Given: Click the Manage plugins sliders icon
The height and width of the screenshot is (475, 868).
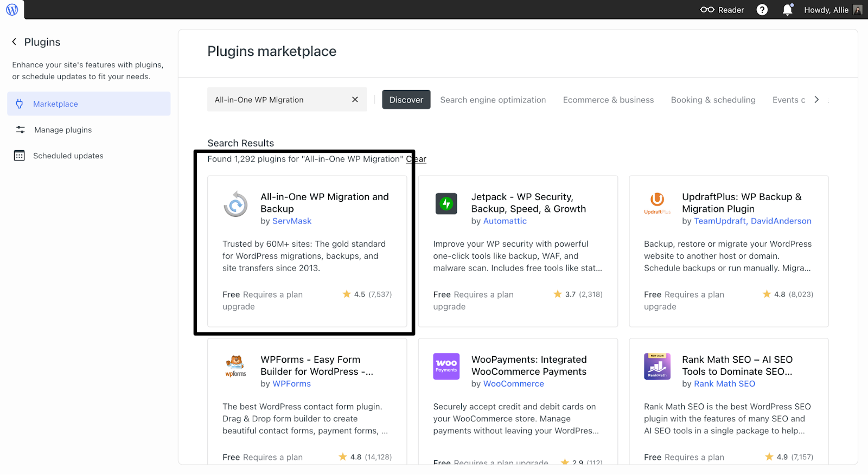Looking at the screenshot, I should 20,130.
